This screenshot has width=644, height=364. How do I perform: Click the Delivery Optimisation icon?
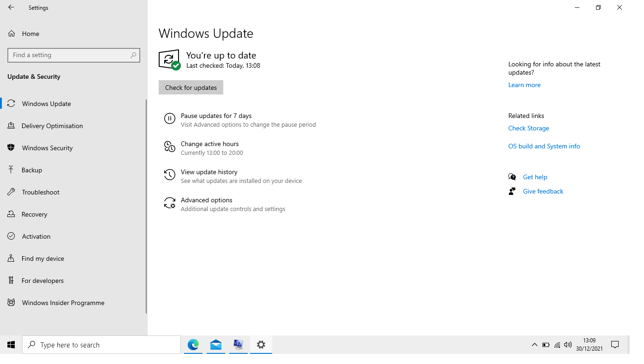point(11,126)
